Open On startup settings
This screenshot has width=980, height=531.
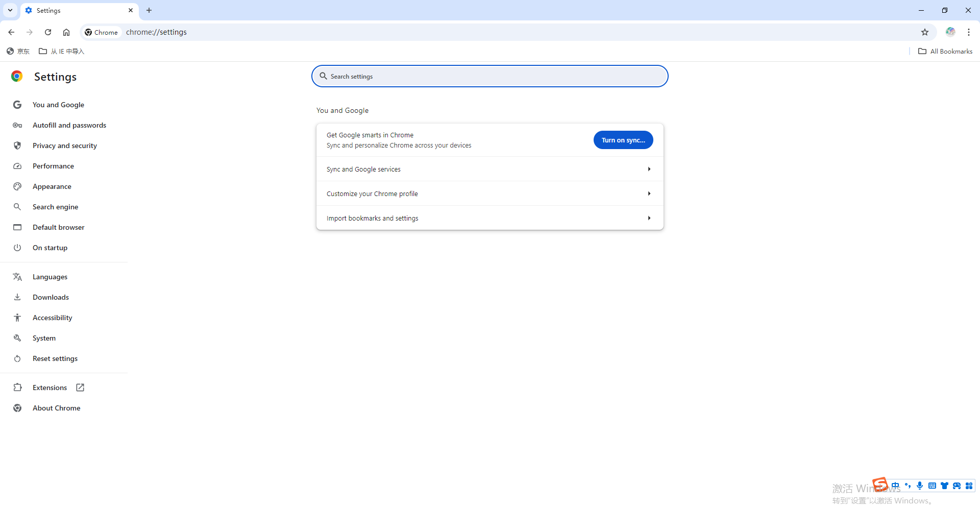(50, 248)
